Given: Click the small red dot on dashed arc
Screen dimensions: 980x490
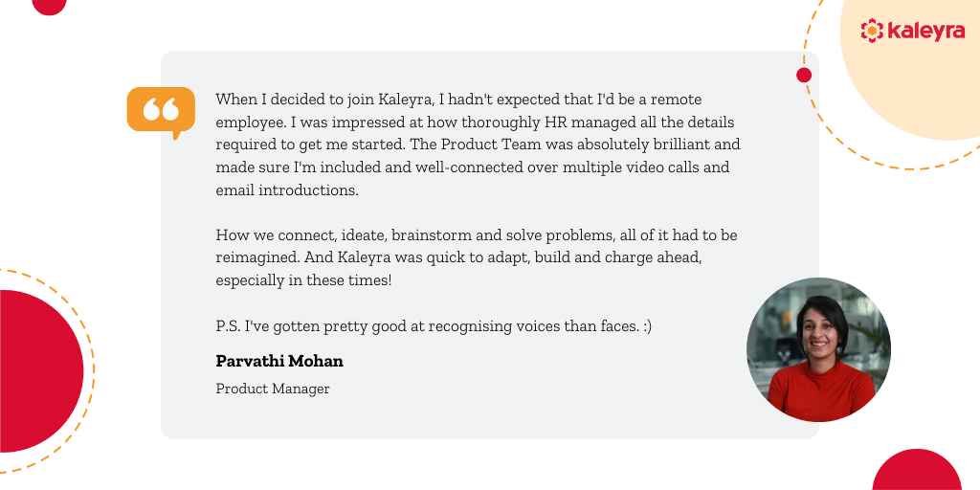Looking at the screenshot, I should (804, 75).
